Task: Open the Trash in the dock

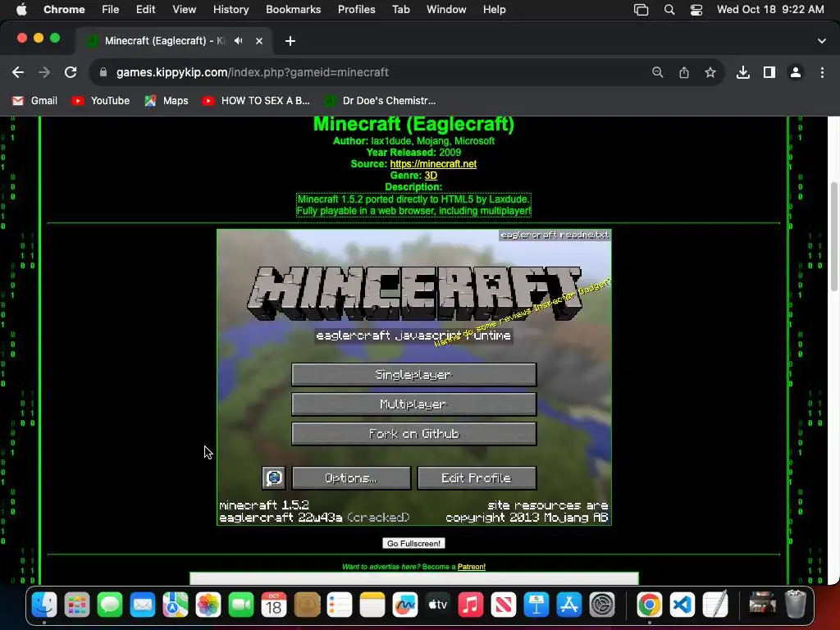Action: pos(795,605)
